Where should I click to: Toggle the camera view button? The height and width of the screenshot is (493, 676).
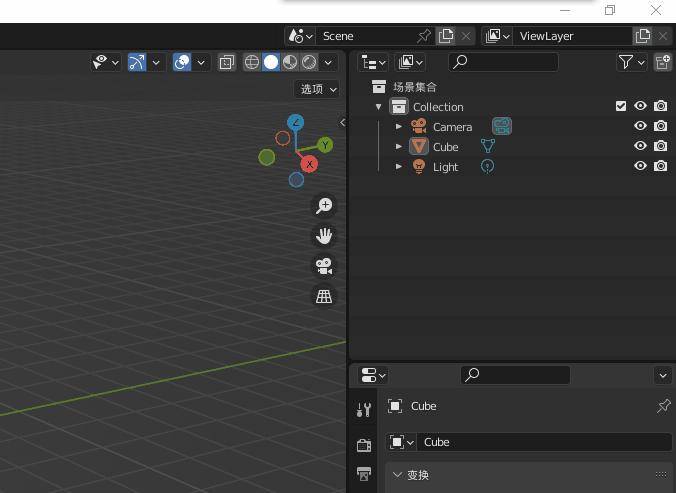coord(324,266)
